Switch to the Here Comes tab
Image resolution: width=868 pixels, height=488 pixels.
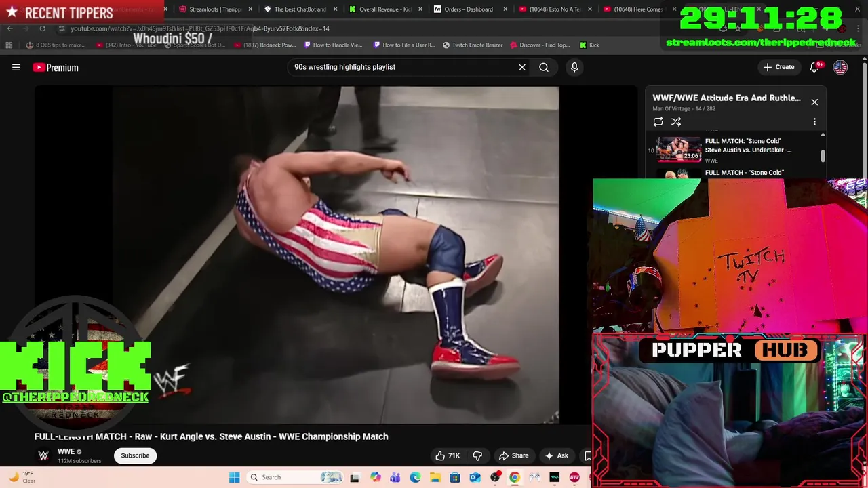638,9
